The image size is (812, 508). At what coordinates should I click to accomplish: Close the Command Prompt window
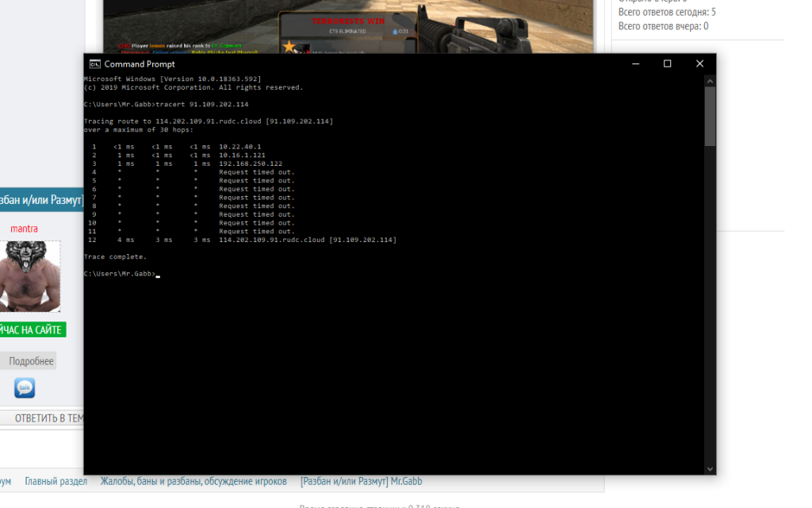(699, 63)
